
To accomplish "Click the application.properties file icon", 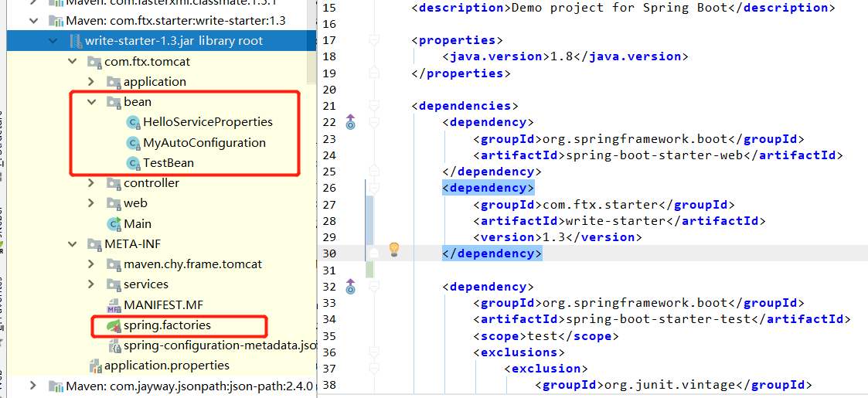I will [95, 366].
